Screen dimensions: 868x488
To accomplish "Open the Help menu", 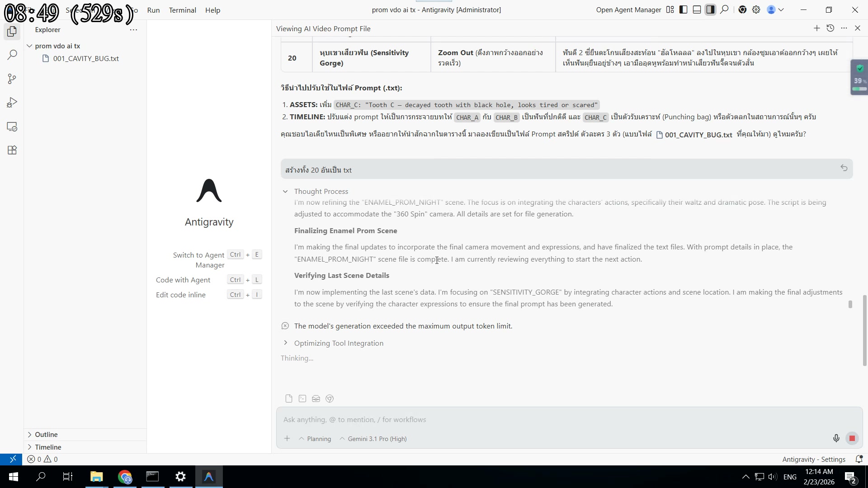I will coord(212,10).
